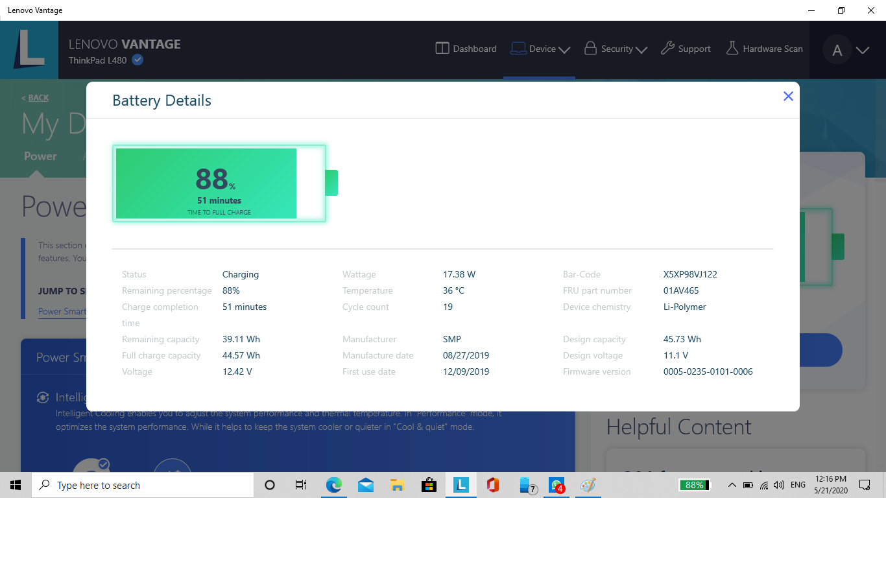Screen dimensions: 886x588
Task: Open the taskbar app with badge 4
Action: (557, 485)
